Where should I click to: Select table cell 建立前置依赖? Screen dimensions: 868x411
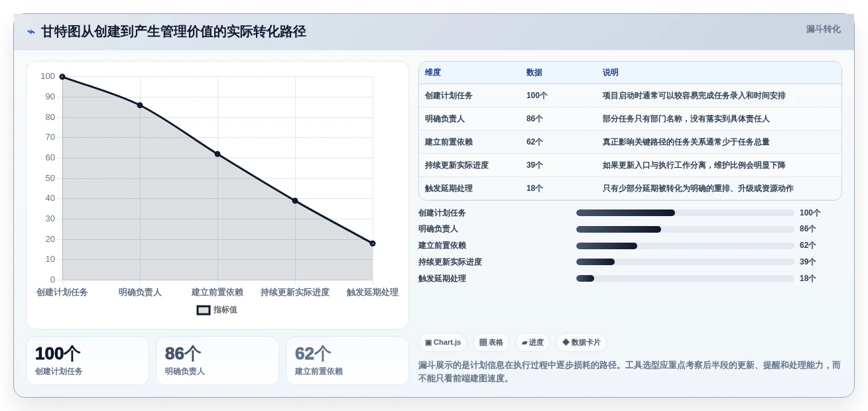pyautogui.click(x=449, y=142)
